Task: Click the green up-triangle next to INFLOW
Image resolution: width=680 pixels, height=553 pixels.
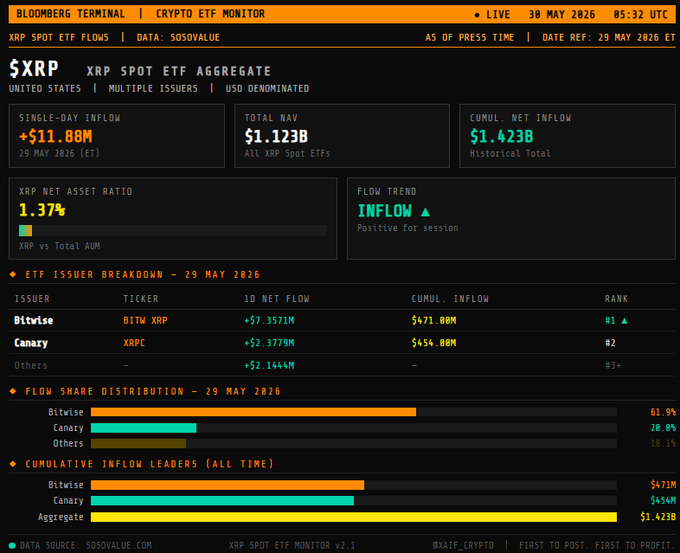Action: point(425,212)
